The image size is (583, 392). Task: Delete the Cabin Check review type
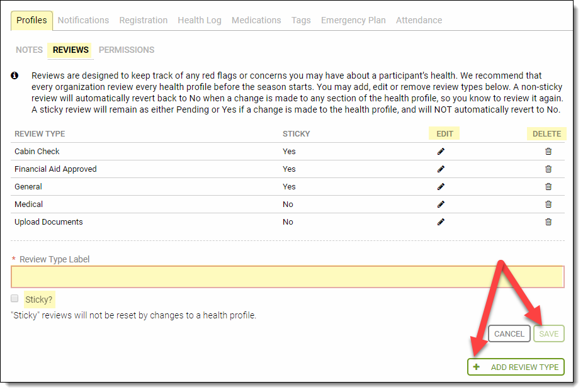548,152
